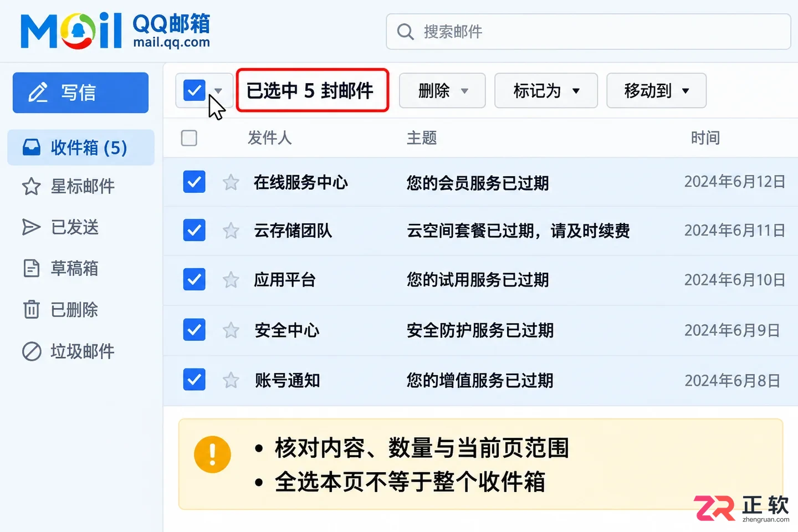Open the 移动到 dropdown

[x=656, y=90]
